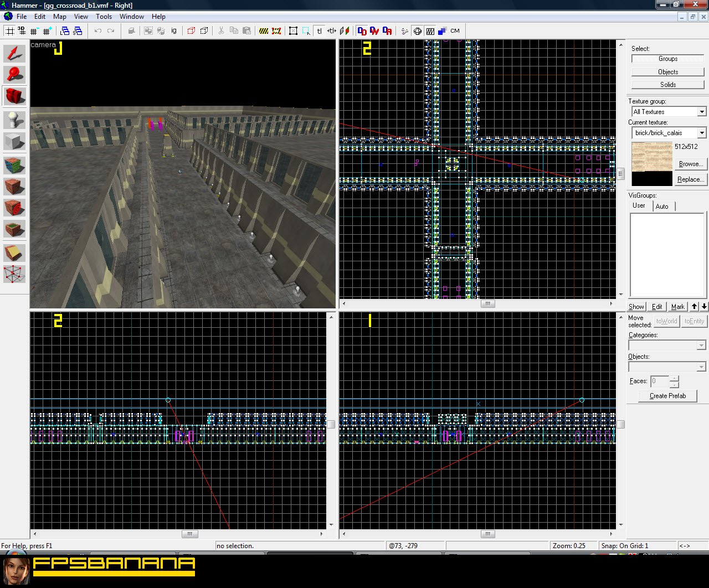Pick the Entity tool light bulb
The image size is (709, 588).
tap(15, 120)
